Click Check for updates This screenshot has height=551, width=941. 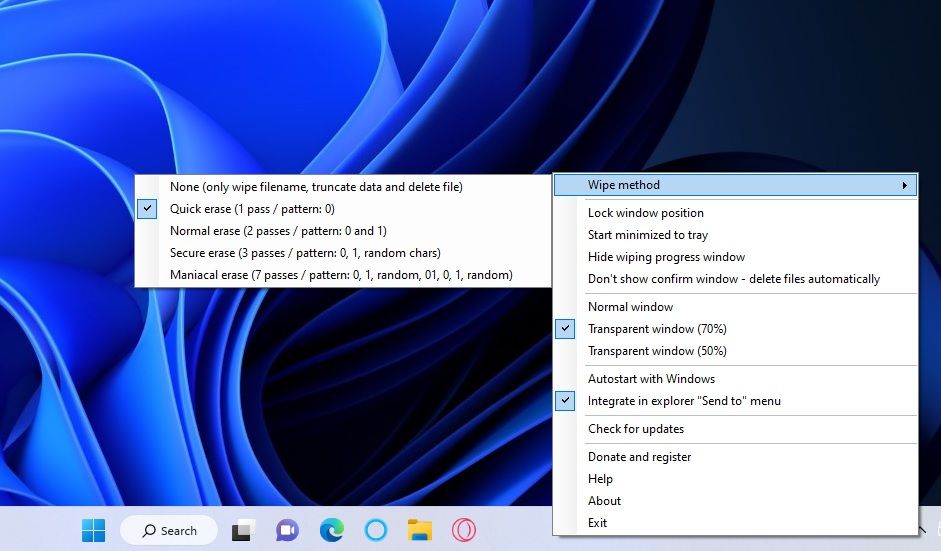coord(636,429)
